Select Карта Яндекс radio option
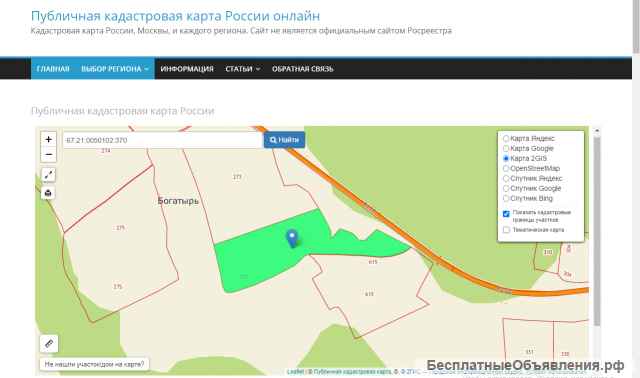The width and height of the screenshot is (640, 378). point(506,138)
